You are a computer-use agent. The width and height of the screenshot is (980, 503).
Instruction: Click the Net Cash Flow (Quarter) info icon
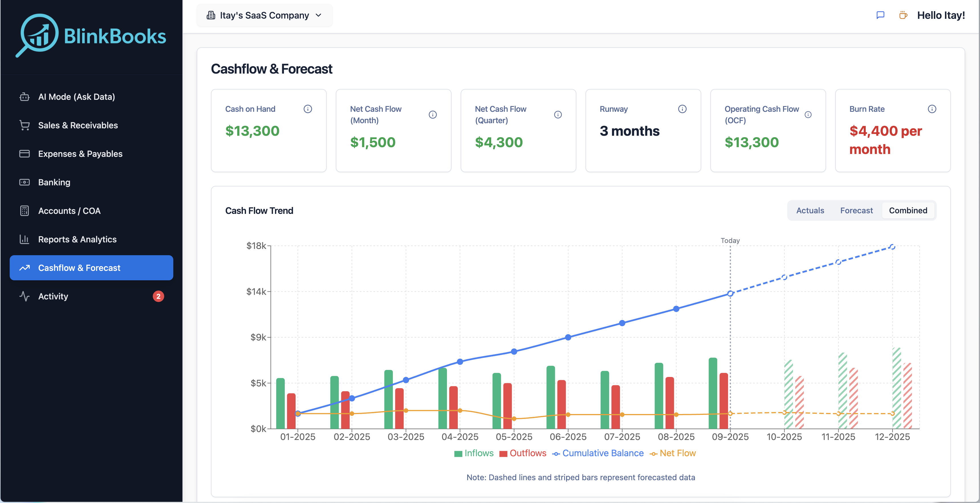pos(558,115)
